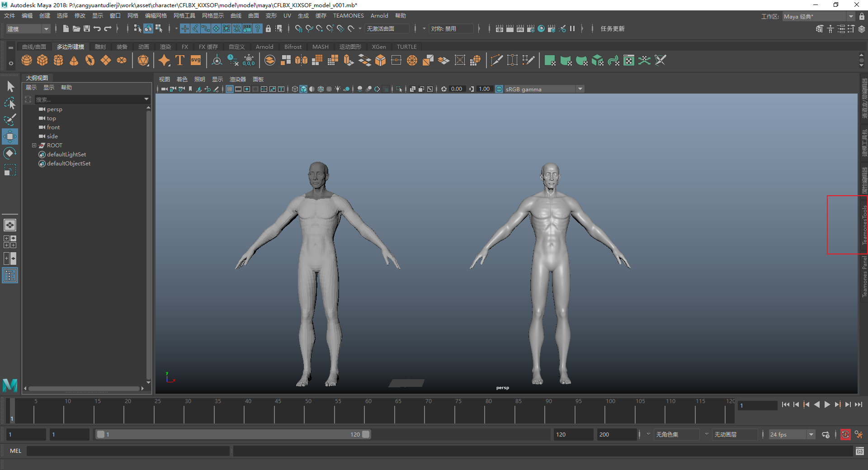Viewport: 868px width, 470px height.
Task: Open the TEAMONES menu
Action: [x=348, y=16]
